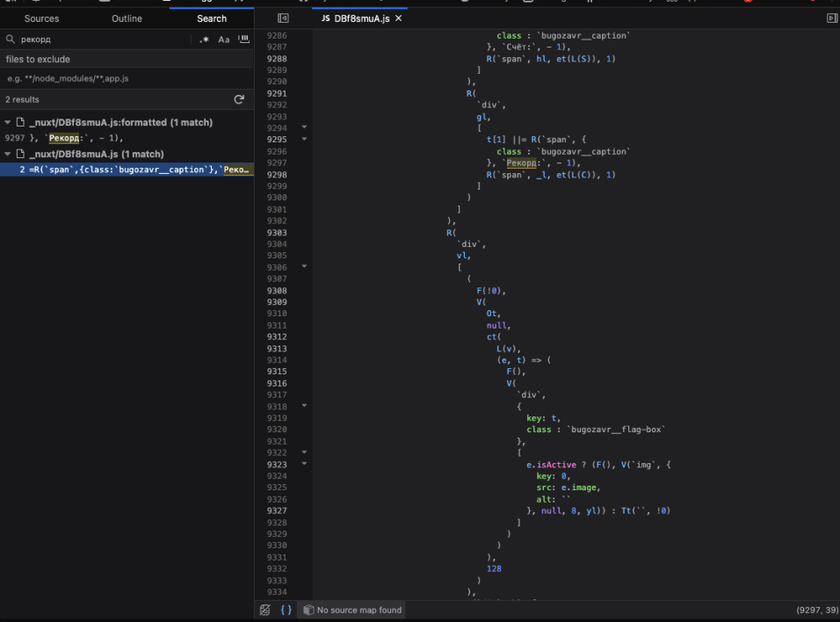
Task: Close the DBf8smuA.js editor tab
Action: click(x=399, y=18)
